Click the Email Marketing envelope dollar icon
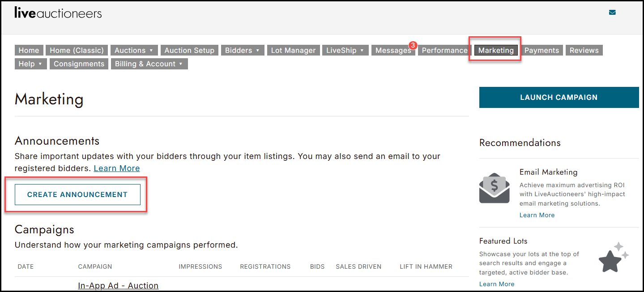Viewport: 644px width, 292px height. coord(495,188)
